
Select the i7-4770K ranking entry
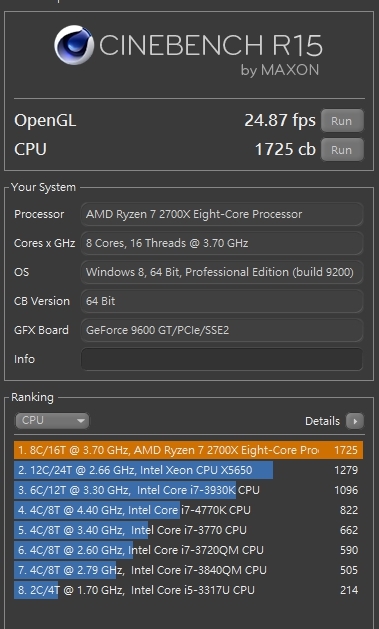coord(188,510)
